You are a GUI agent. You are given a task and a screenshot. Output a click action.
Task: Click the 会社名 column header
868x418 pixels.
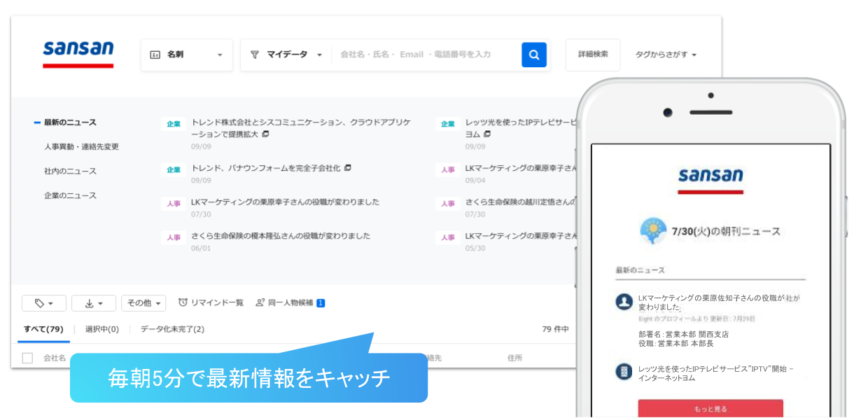55,358
